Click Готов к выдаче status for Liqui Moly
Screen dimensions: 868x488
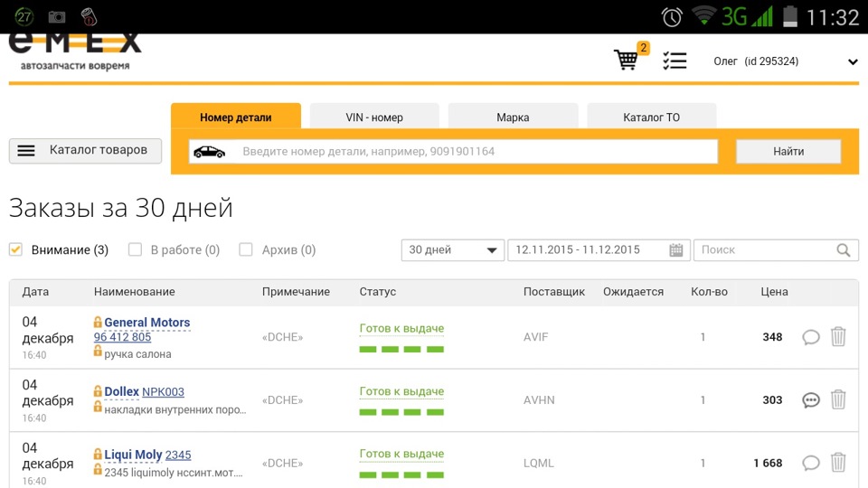click(x=401, y=454)
